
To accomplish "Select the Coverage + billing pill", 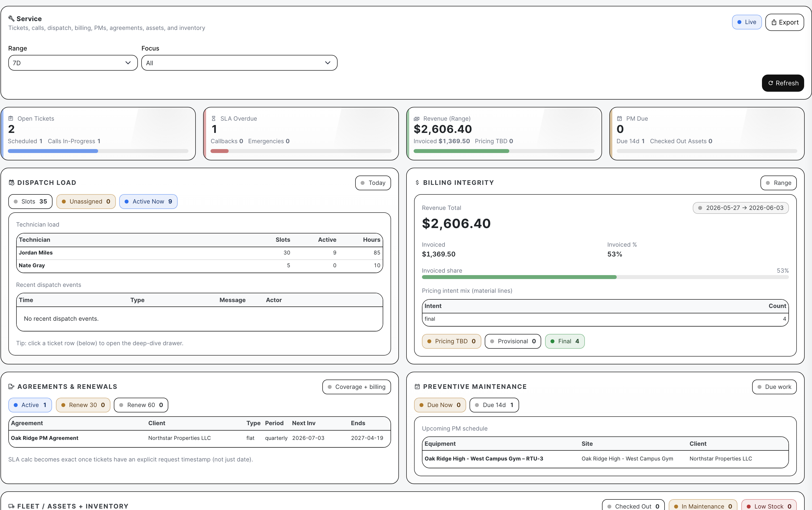I will tap(356, 387).
